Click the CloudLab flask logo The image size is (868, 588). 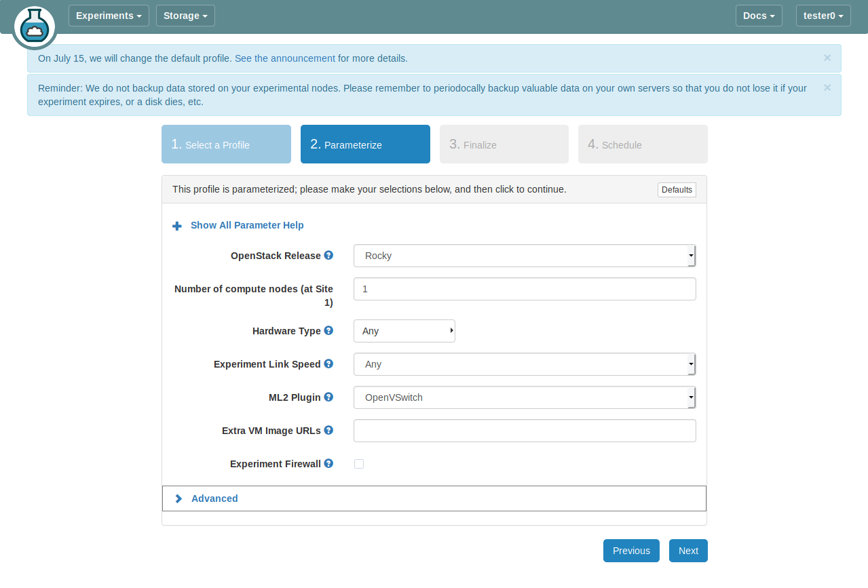click(x=34, y=27)
